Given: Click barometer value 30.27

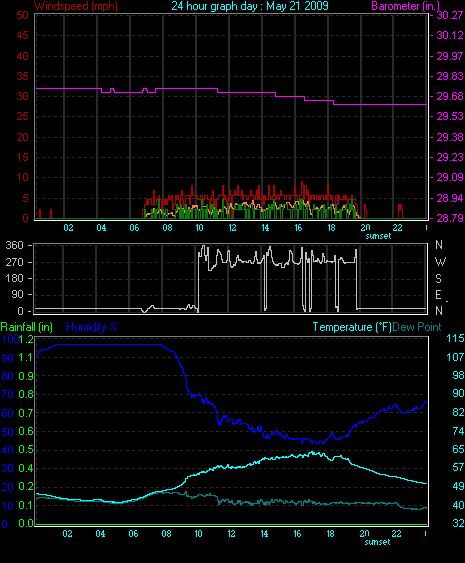Looking at the screenshot, I should 450,15.
